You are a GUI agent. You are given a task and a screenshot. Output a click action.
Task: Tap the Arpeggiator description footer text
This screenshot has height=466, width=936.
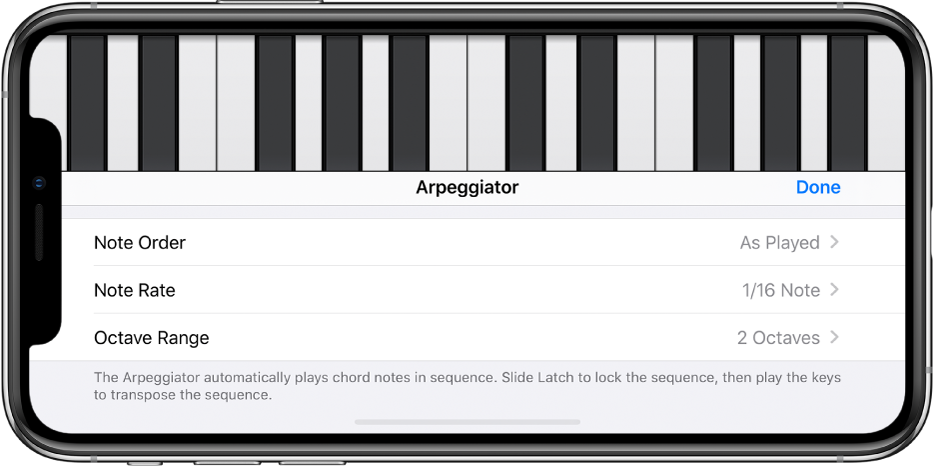coord(467,386)
